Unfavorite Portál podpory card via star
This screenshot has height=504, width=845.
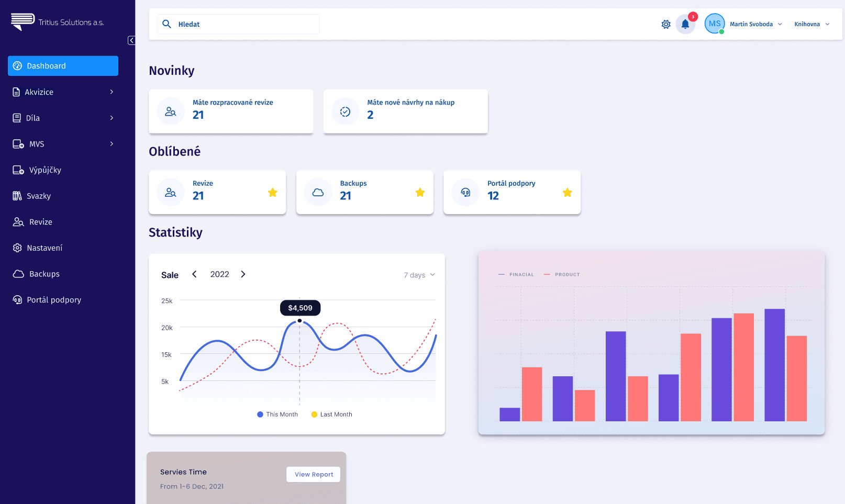pyautogui.click(x=568, y=193)
